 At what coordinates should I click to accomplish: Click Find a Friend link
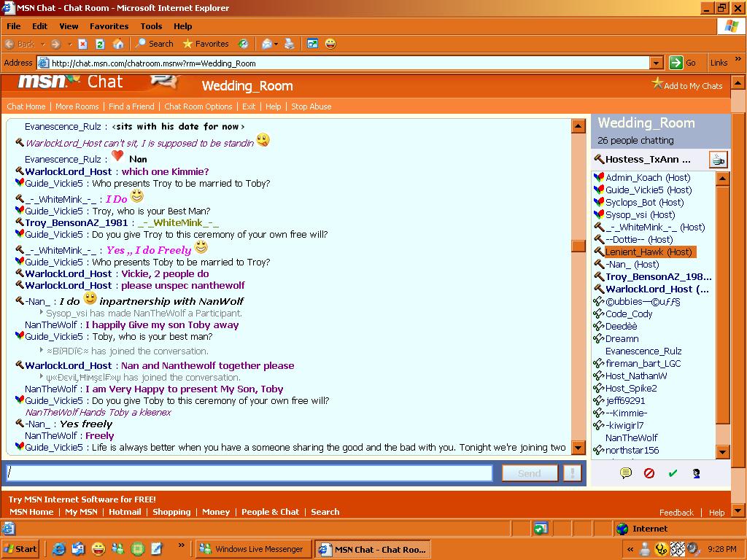[x=131, y=106]
